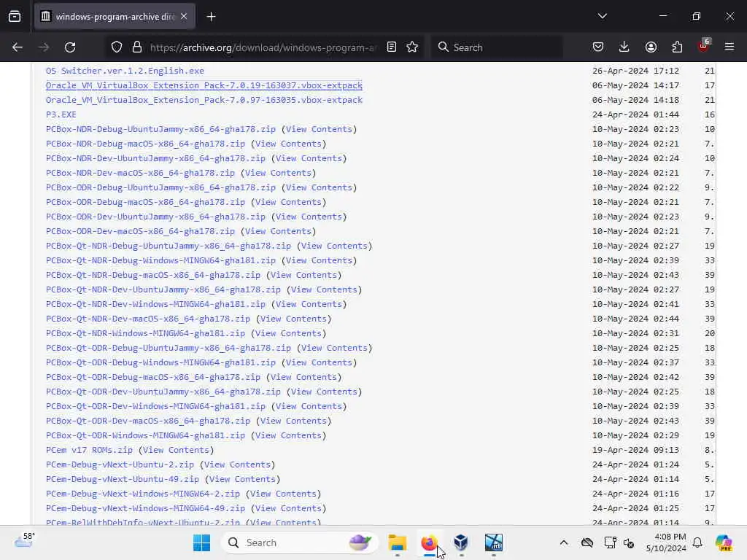Screen dimensions: 747x560
Task: Download PCBox-NDR-Debug-UbuntuJammy-x86_64-gha178.zip
Action: pyautogui.click(x=160, y=129)
